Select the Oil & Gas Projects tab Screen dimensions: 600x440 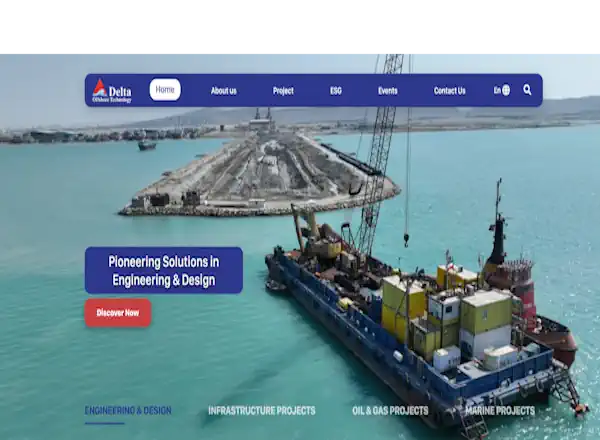coord(390,411)
